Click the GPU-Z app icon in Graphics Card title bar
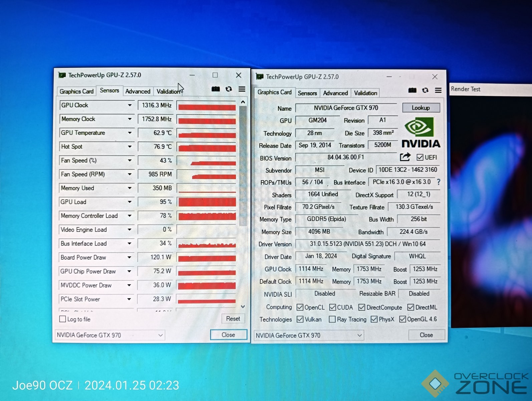Viewport: 532px width, 401px height. 260,77
